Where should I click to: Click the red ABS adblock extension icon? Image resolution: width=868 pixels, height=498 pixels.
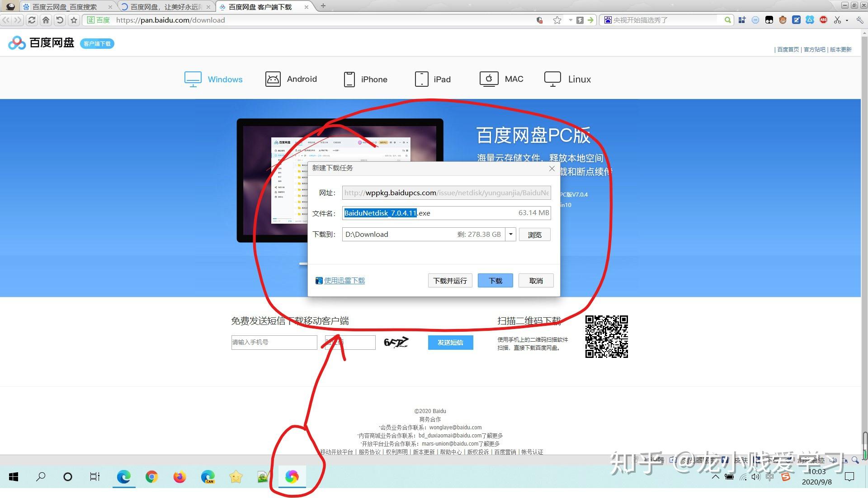[824, 20]
